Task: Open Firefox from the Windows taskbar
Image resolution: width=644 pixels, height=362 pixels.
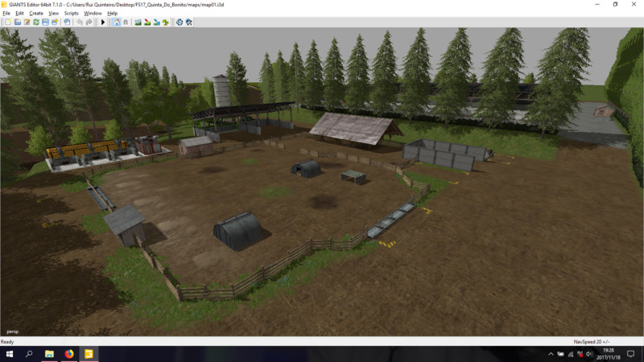Action: coord(69,354)
